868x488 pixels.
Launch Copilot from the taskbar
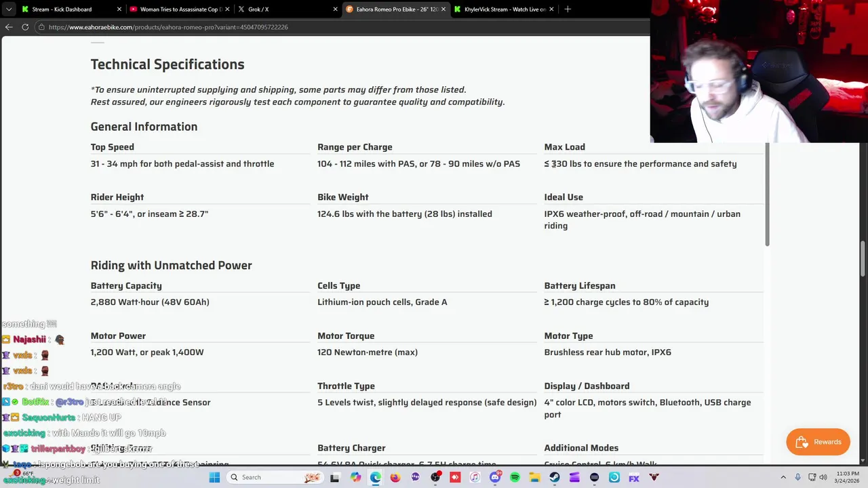click(x=355, y=477)
